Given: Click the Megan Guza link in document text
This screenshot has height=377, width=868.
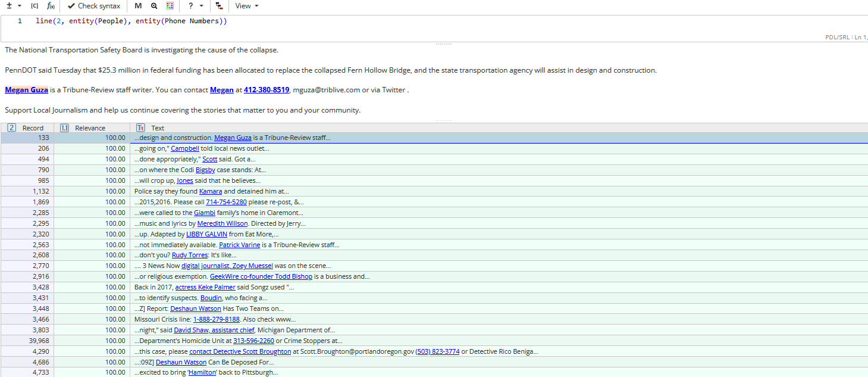Looking at the screenshot, I should [26, 90].
